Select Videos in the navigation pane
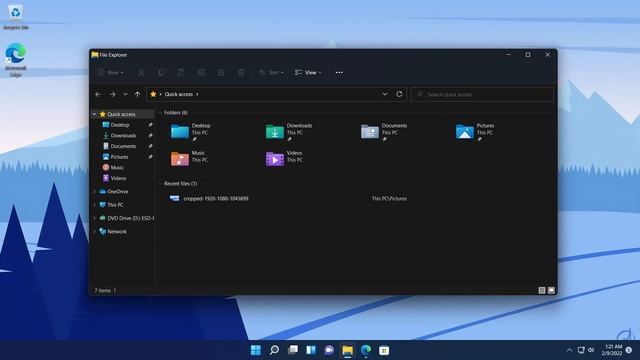 click(118, 178)
